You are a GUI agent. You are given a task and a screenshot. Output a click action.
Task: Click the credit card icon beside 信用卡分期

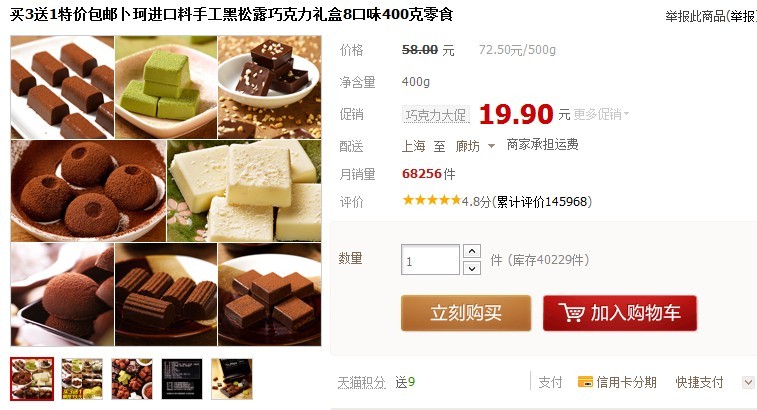[585, 382]
